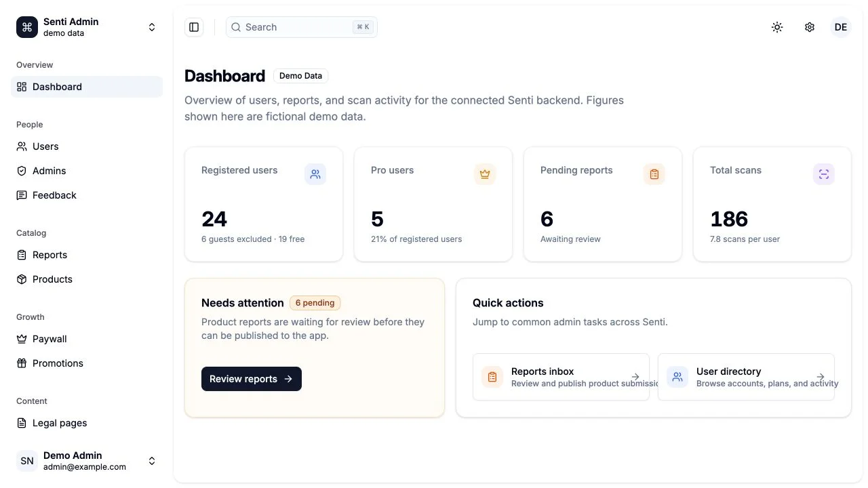Screen dimensions: 868x488
Task: Click the Pro users count 5
Action: tap(377, 219)
